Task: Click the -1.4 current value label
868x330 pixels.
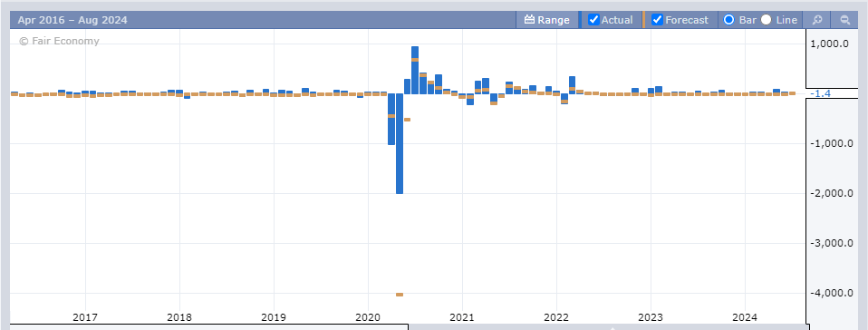Action: [820, 93]
